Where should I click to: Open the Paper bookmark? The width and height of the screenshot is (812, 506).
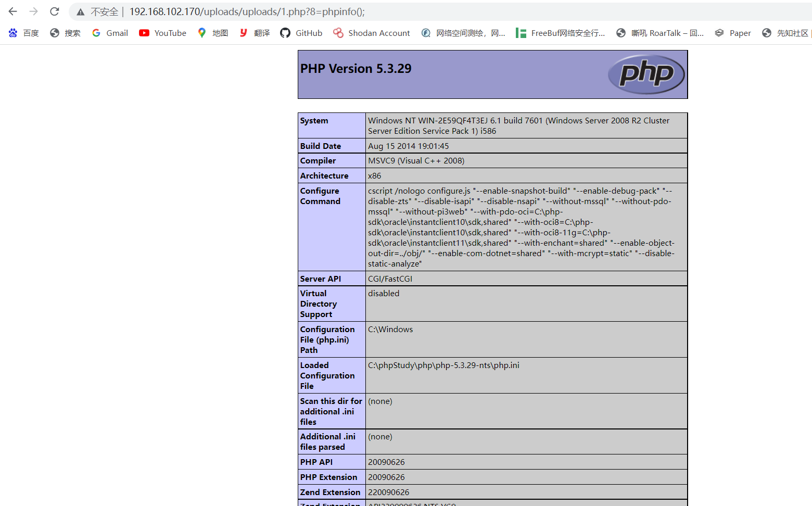[x=733, y=33]
